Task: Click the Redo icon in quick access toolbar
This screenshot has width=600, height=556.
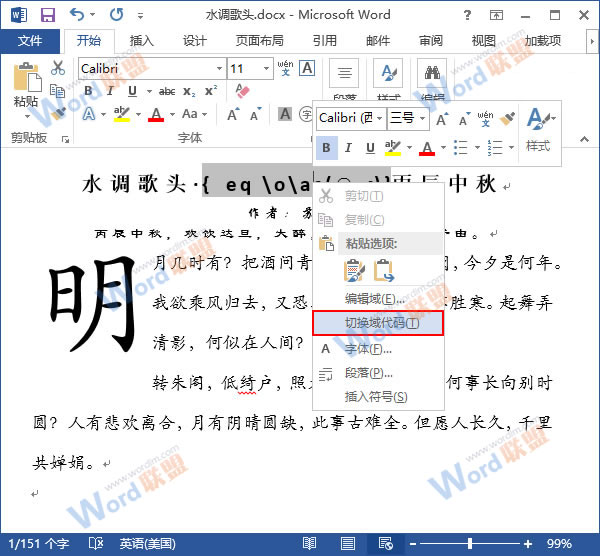Action: (117, 15)
